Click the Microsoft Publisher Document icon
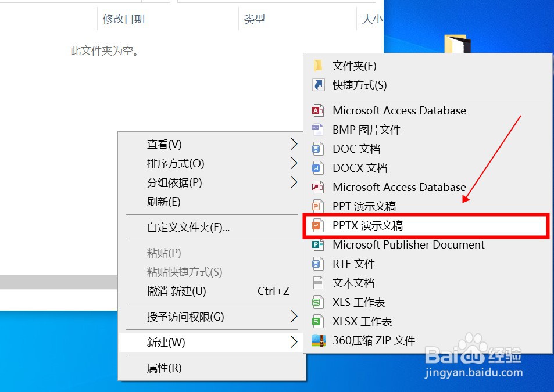The height and width of the screenshot is (392, 554). pos(317,244)
